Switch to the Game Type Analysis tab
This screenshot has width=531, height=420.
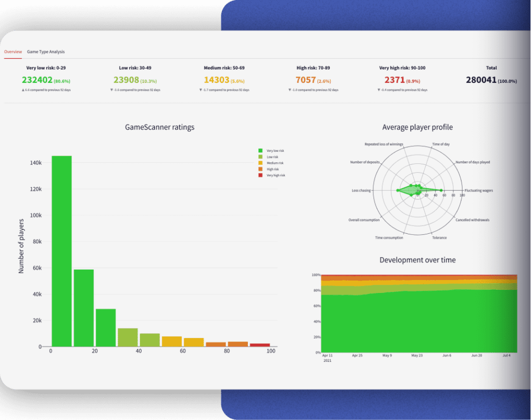coord(45,52)
